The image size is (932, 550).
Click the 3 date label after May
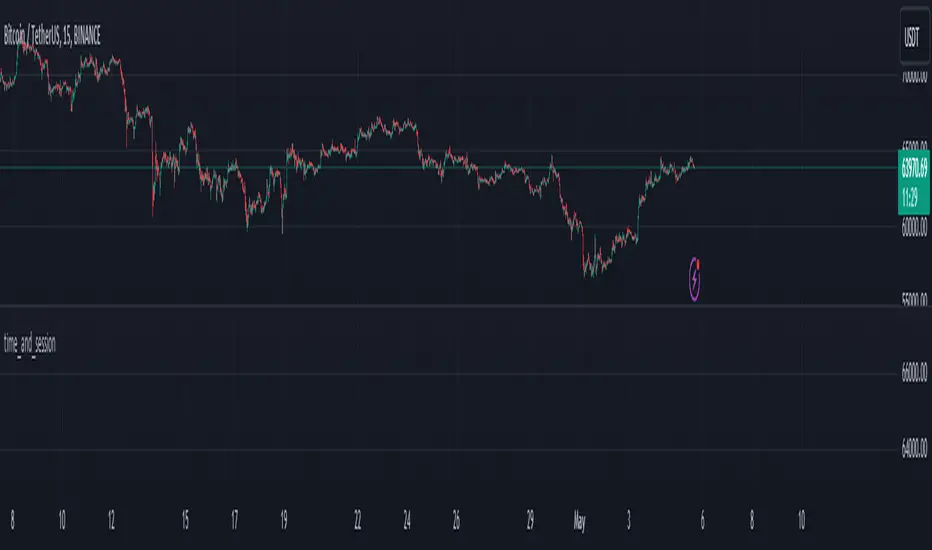tap(628, 520)
